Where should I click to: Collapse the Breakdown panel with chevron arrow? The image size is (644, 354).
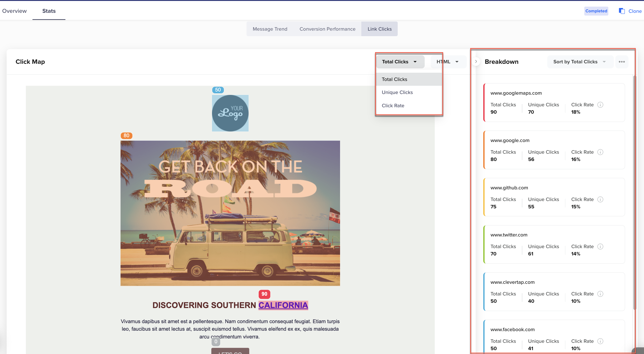(x=476, y=62)
